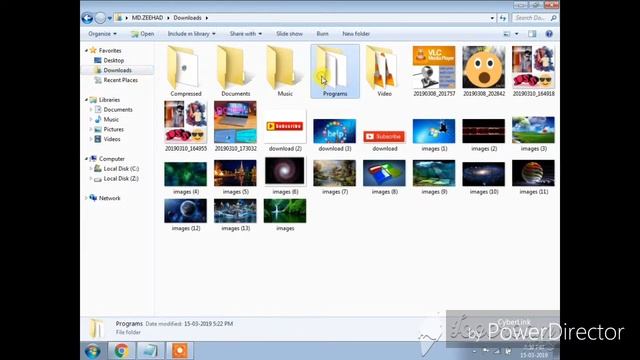Screen dimensions: 640x360
Task: Toggle the preview pane icon
Action: pos(532,34)
